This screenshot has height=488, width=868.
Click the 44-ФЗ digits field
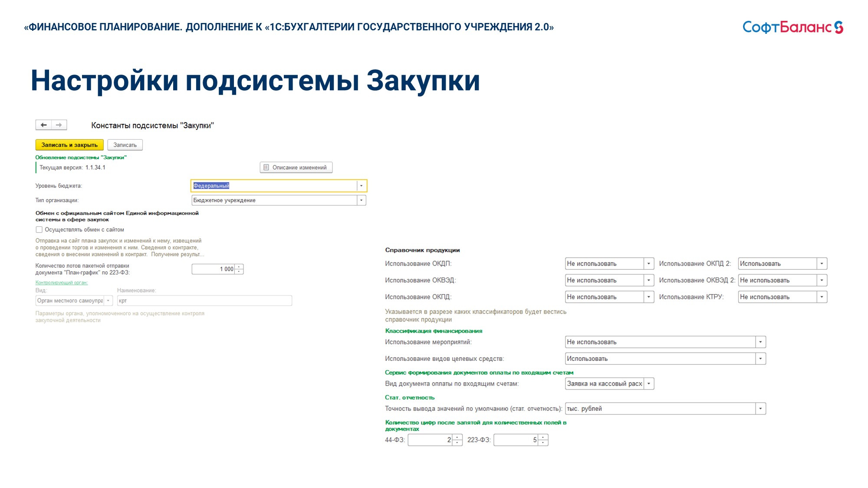tap(430, 440)
